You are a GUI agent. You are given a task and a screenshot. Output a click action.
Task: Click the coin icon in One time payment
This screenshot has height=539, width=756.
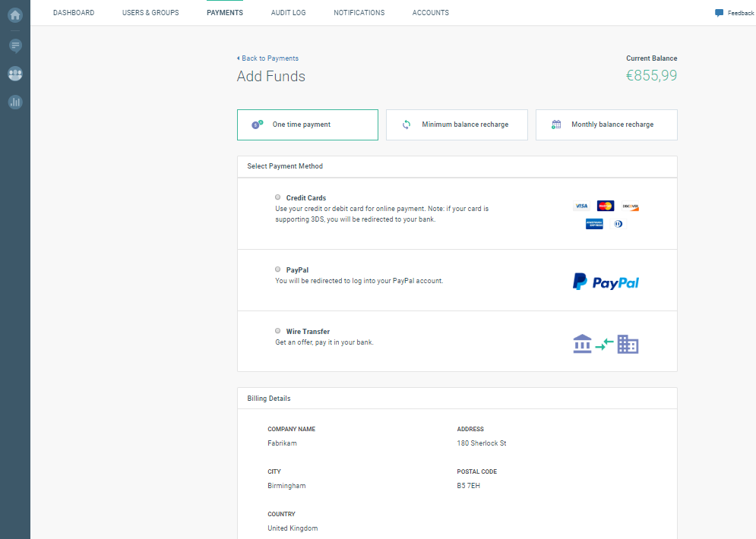[257, 125]
